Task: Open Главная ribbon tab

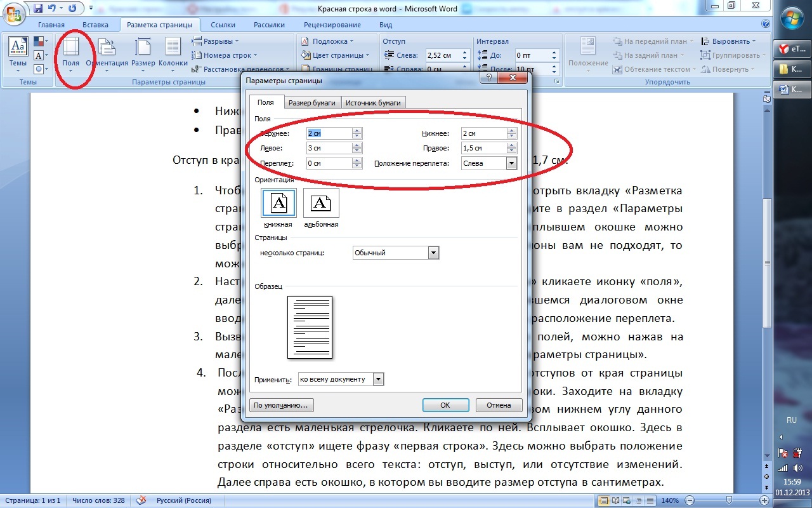Action: coord(51,25)
